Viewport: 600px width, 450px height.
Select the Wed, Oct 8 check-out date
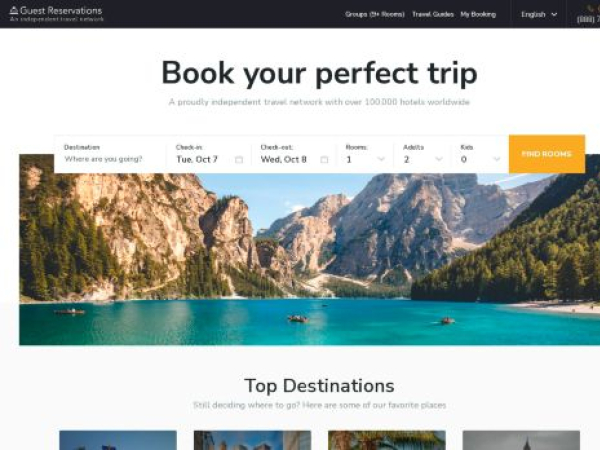(x=284, y=159)
